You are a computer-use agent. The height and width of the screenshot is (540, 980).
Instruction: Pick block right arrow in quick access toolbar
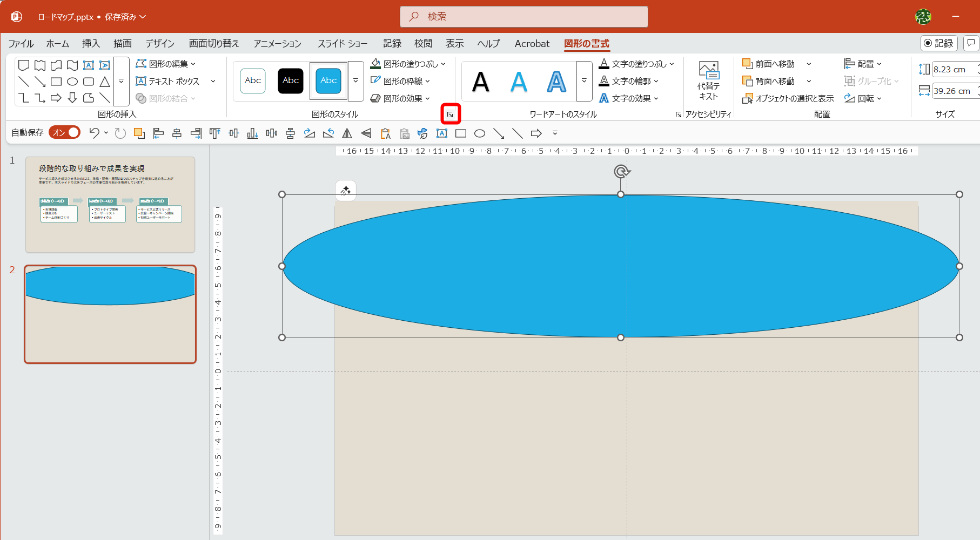pyautogui.click(x=536, y=133)
